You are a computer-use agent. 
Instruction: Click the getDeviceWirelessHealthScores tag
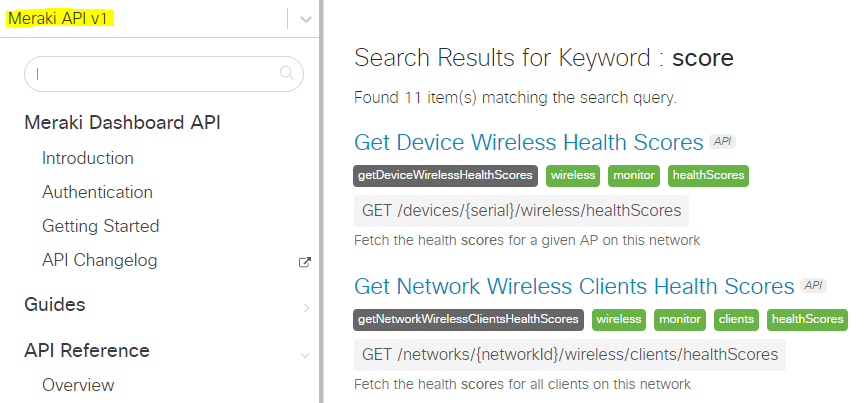click(x=445, y=175)
